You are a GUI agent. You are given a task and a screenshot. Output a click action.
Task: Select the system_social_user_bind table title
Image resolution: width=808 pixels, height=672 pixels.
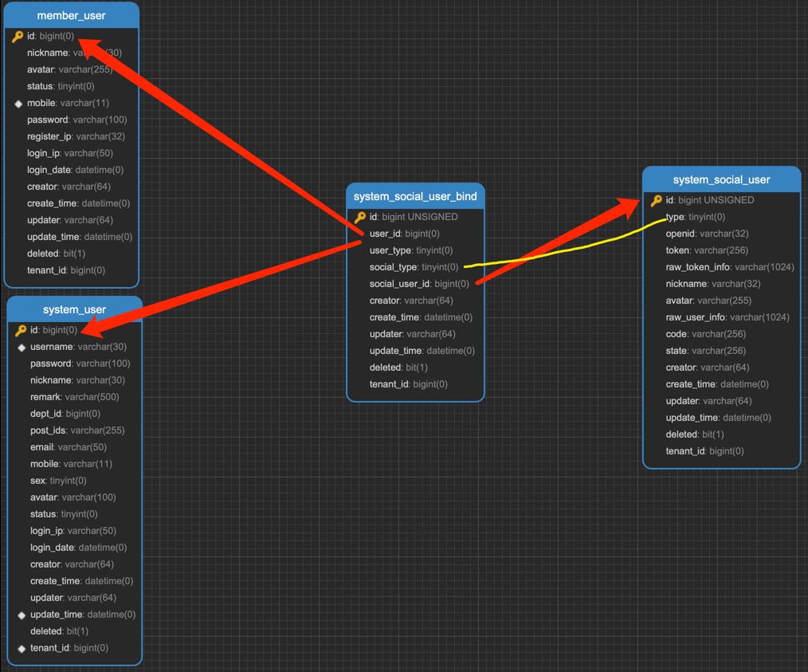pos(415,196)
